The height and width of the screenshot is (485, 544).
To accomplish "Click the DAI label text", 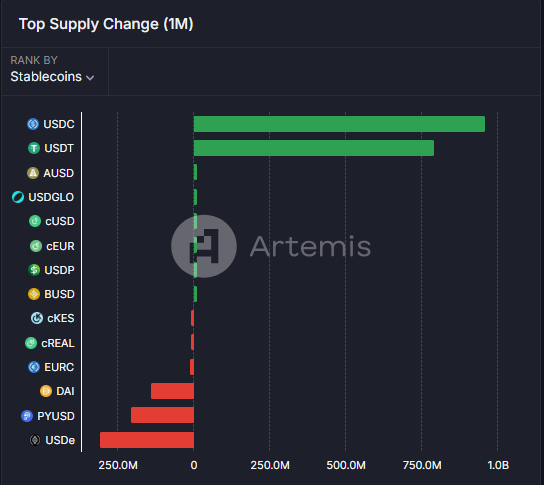I will point(65,391).
